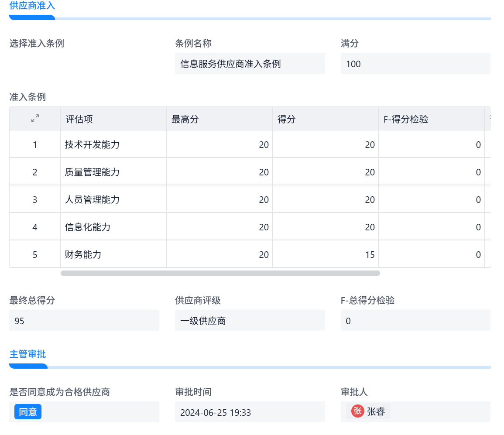Viewport: 504px width, 435px height.
Task: Click the F-总得分检验 field
Action: 415,321
